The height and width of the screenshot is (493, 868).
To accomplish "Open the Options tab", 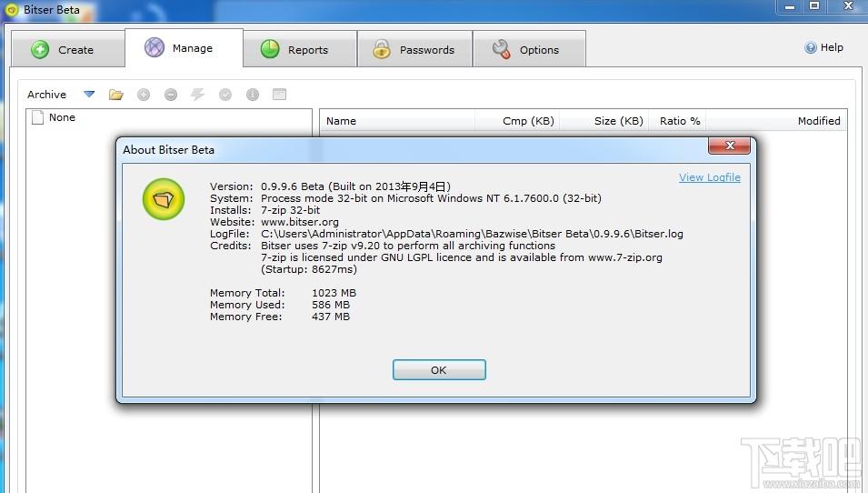I will click(x=529, y=49).
